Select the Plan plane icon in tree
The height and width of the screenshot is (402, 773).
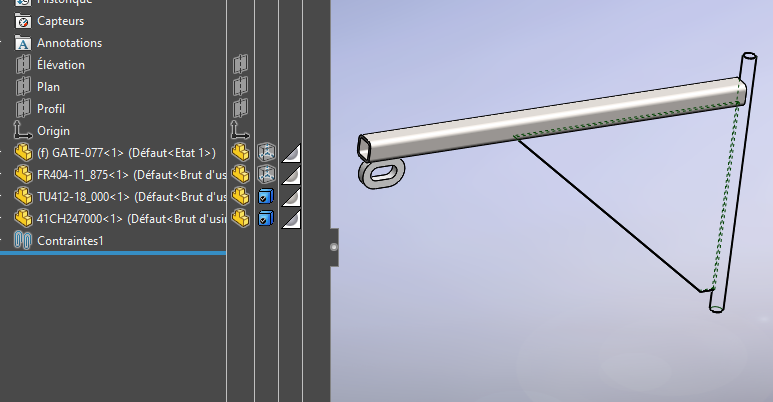(x=23, y=87)
